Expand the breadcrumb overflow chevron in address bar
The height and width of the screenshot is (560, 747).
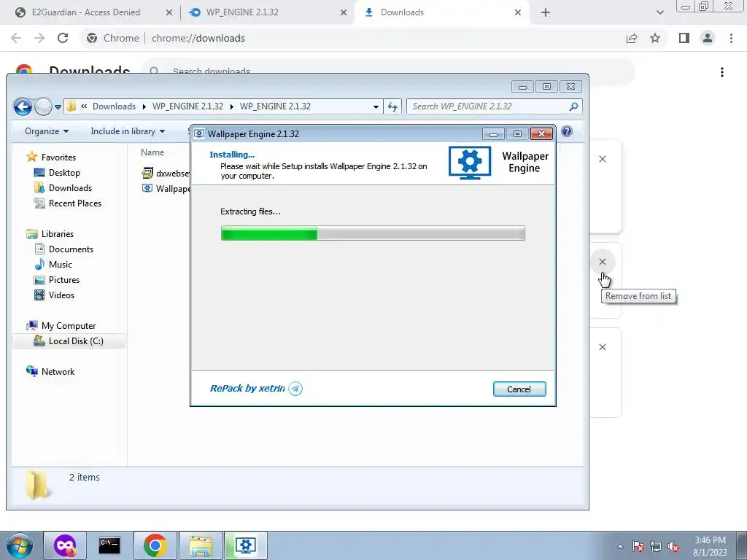click(84, 106)
